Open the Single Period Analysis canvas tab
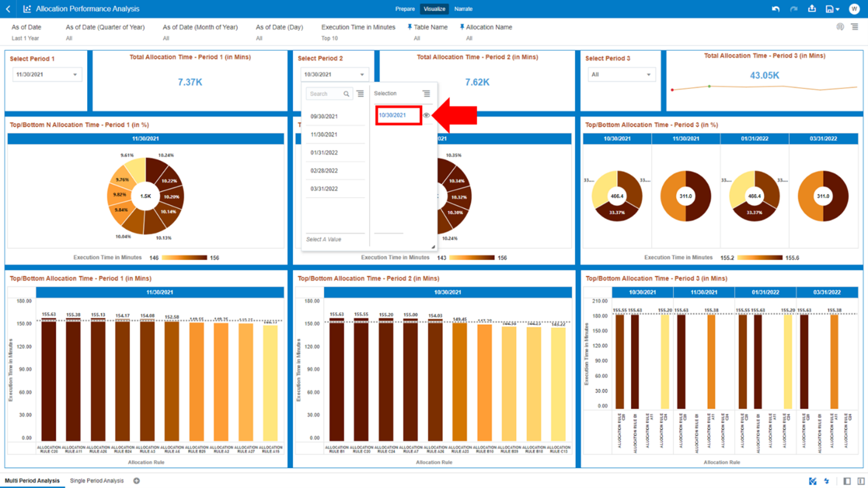The image size is (868, 488). pos(97,481)
